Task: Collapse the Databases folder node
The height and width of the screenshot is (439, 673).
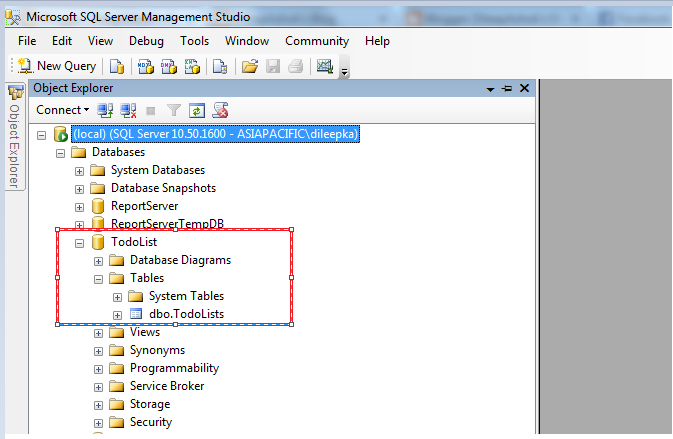Action: click(61, 153)
